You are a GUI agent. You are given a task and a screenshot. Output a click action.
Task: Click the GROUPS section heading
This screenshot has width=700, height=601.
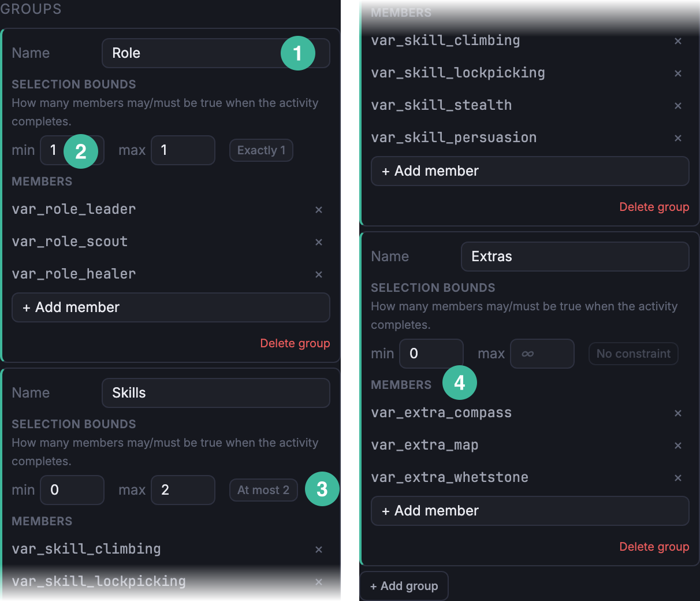(31, 9)
